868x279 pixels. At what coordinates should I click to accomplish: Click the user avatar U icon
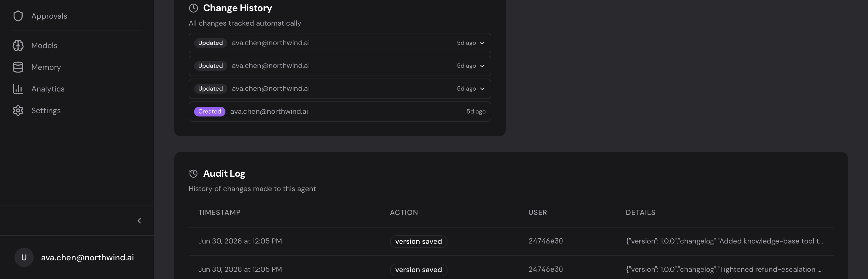coord(24,257)
